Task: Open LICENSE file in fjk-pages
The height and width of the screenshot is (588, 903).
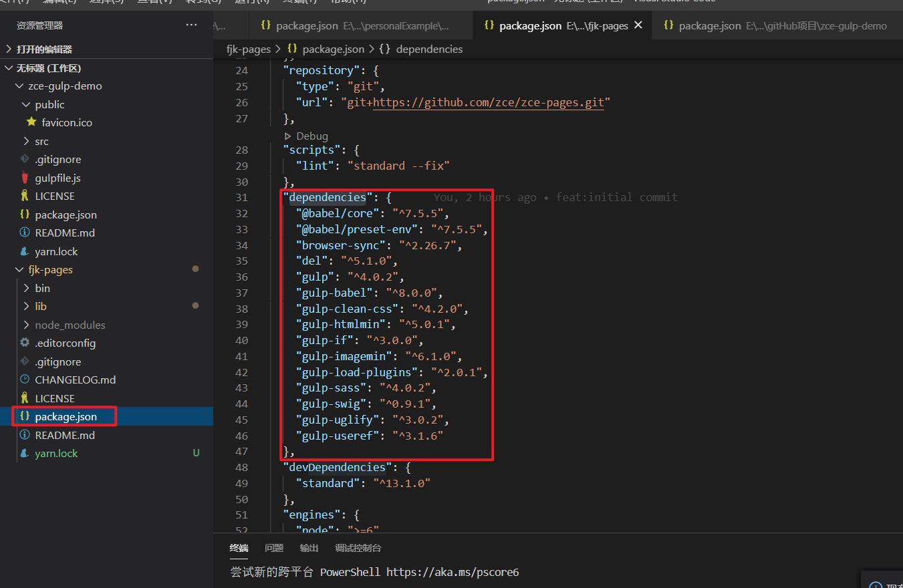Action: pyautogui.click(x=55, y=399)
